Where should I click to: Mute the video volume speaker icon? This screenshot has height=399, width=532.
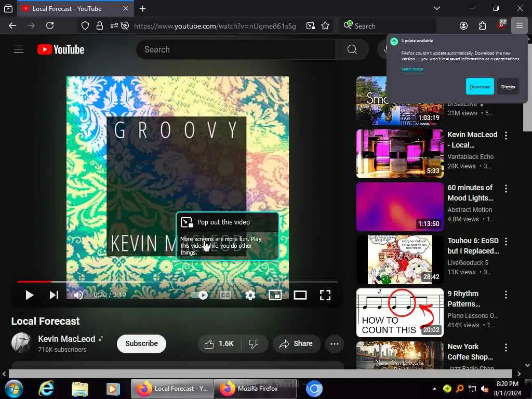(x=78, y=295)
